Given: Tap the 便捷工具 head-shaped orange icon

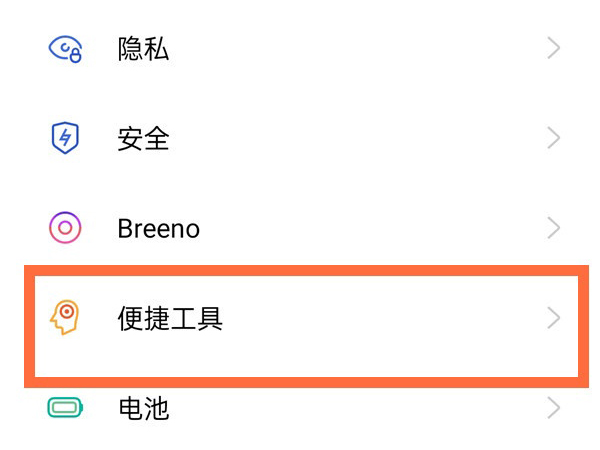Looking at the screenshot, I should tap(65, 318).
